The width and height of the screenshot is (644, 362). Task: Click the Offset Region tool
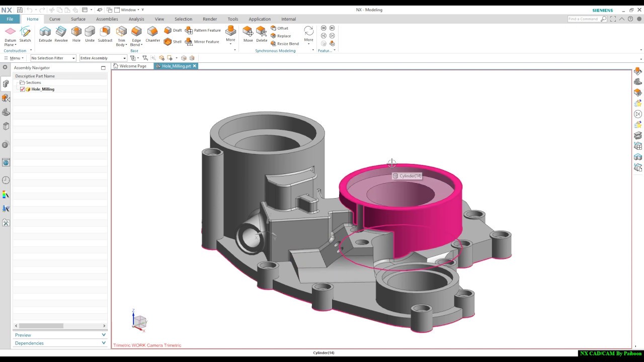point(280,28)
